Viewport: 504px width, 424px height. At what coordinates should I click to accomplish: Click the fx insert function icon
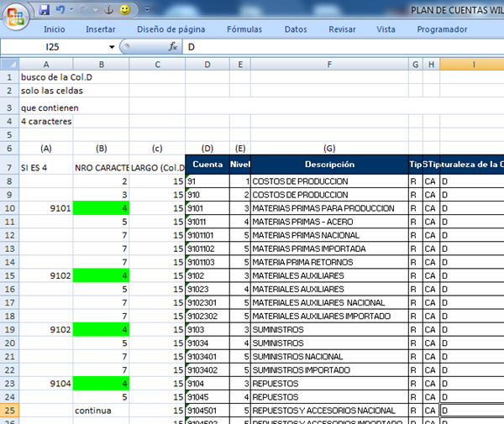(x=173, y=47)
